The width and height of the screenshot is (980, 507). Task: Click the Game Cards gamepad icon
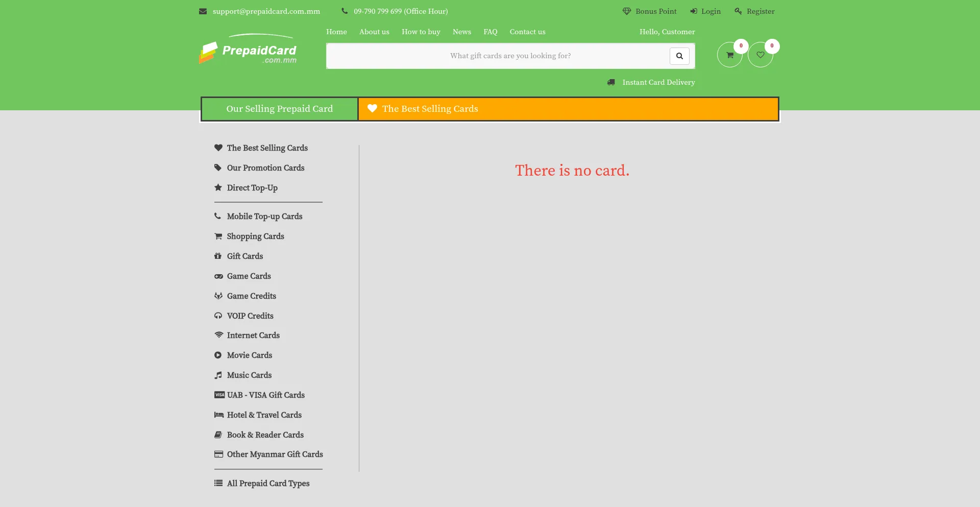click(x=218, y=276)
